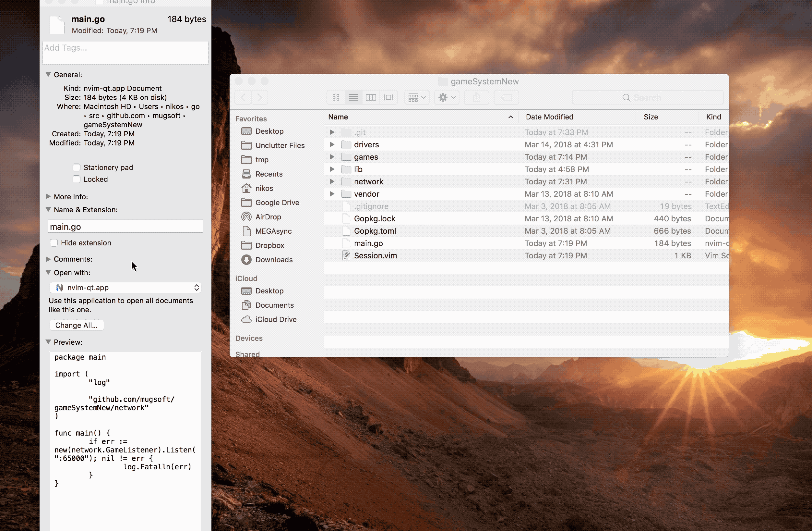Screen dimensions: 812x531
Task: Expand the network folder disclosure triangle
Action: [332, 182]
